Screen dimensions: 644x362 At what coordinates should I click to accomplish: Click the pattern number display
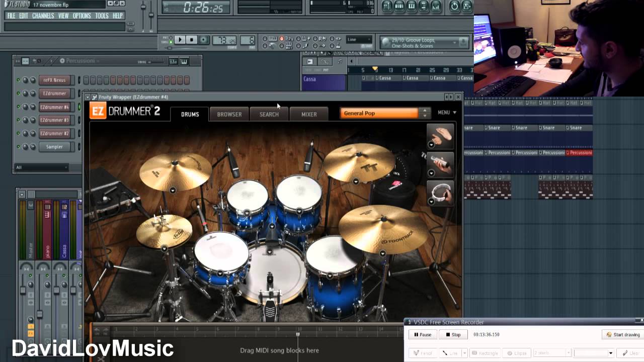(248, 40)
